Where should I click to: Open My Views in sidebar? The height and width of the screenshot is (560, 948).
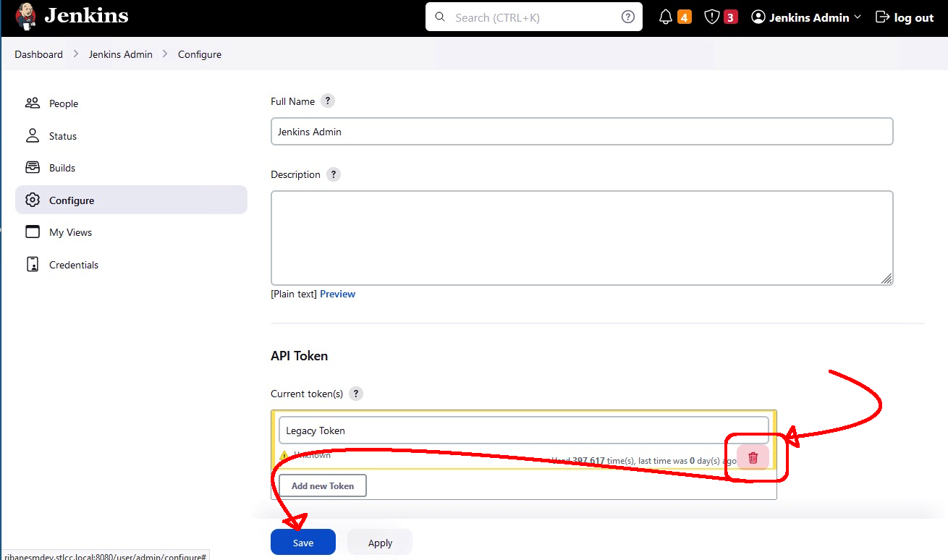click(131, 232)
